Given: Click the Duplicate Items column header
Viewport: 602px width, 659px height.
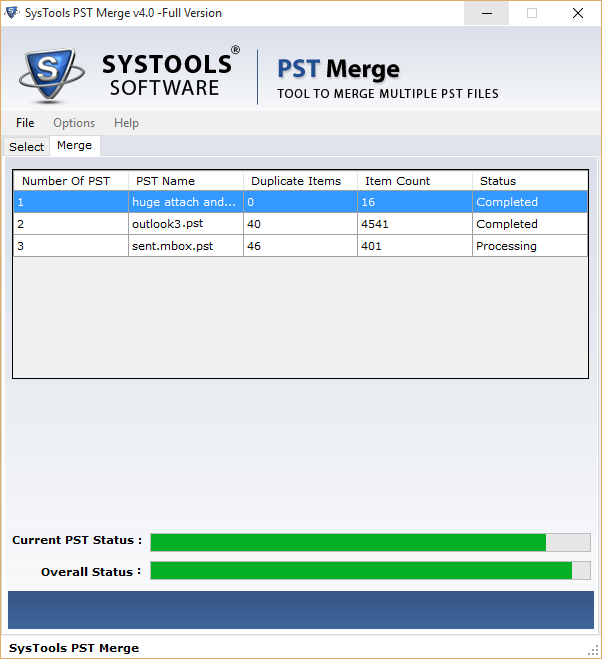Looking at the screenshot, I should click(300, 181).
